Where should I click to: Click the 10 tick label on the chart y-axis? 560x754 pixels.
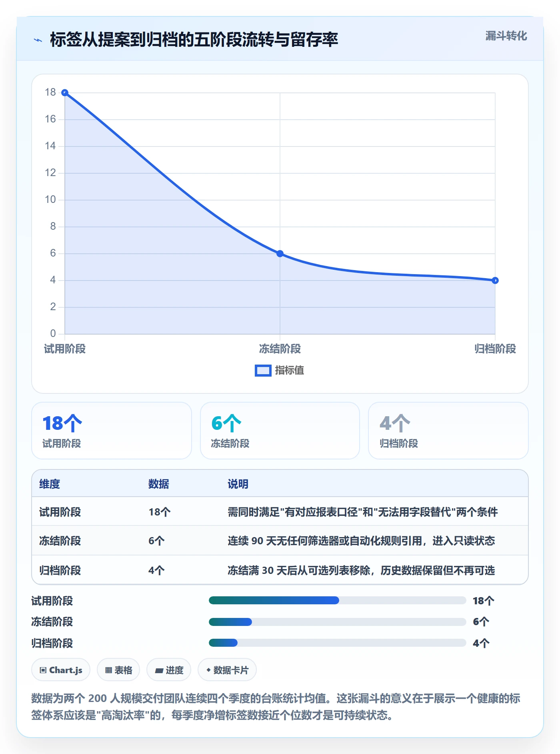pos(50,200)
